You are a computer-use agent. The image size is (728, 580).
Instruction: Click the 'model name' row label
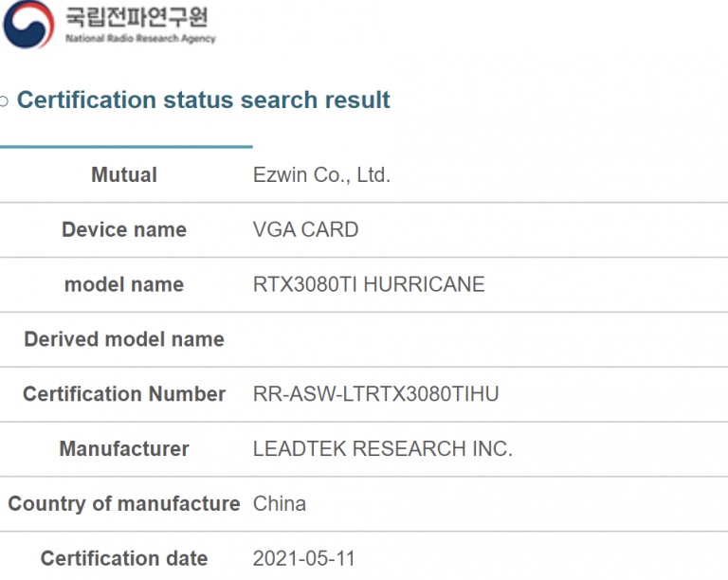point(124,284)
